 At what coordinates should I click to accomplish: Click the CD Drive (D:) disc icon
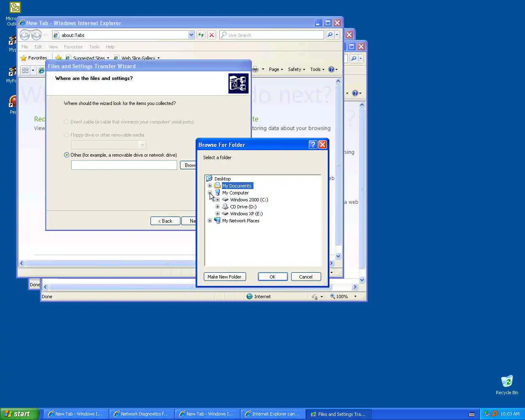coord(225,206)
